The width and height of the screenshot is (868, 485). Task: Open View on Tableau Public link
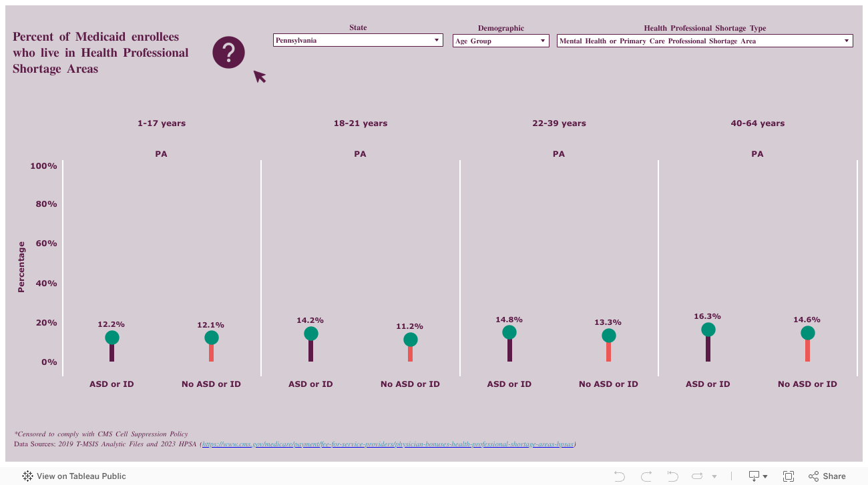click(74, 476)
